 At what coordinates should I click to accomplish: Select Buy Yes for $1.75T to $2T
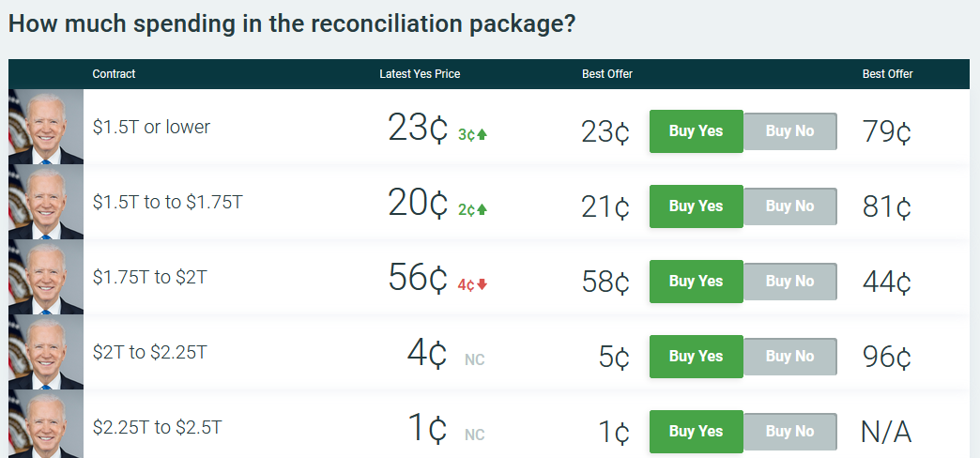tap(697, 282)
